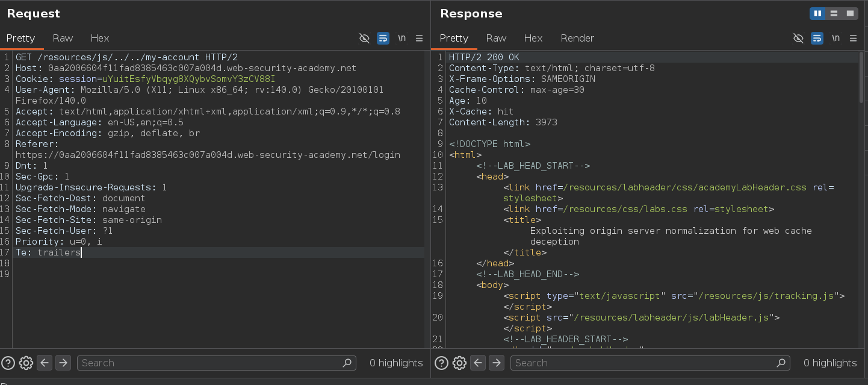The width and height of the screenshot is (868, 385).
Task: Select tabbed single-pane layout icon
Action: point(850,13)
